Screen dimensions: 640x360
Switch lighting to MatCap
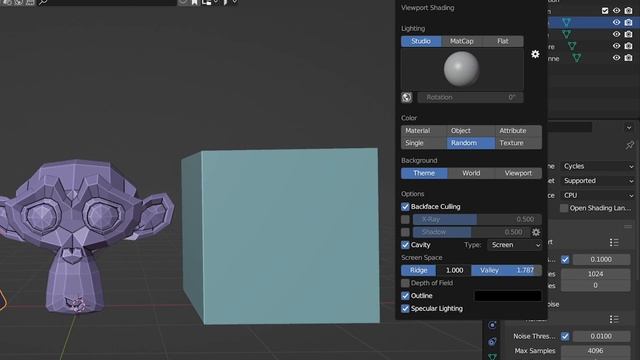point(462,41)
